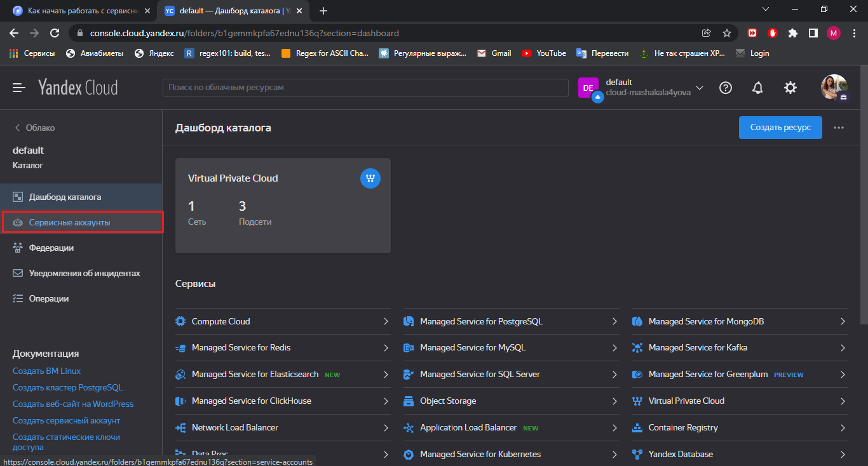Open the settings gear icon
This screenshot has width=868, height=466.
(x=790, y=88)
